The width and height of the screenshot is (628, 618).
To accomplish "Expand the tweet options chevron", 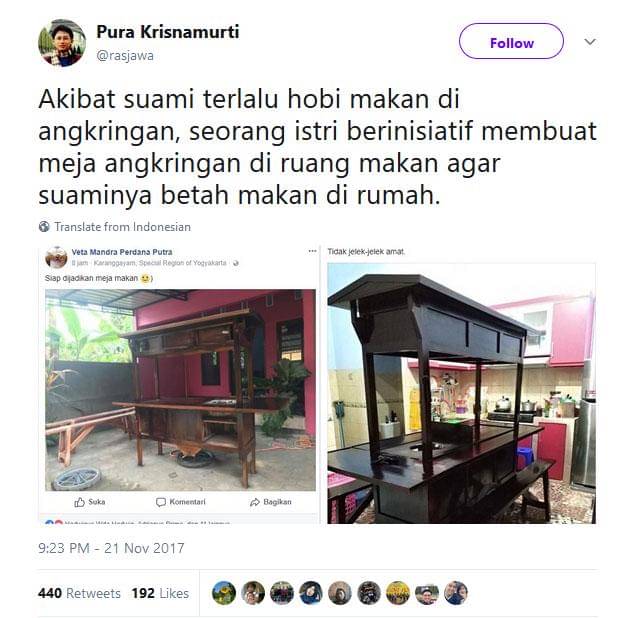I will tap(590, 42).
